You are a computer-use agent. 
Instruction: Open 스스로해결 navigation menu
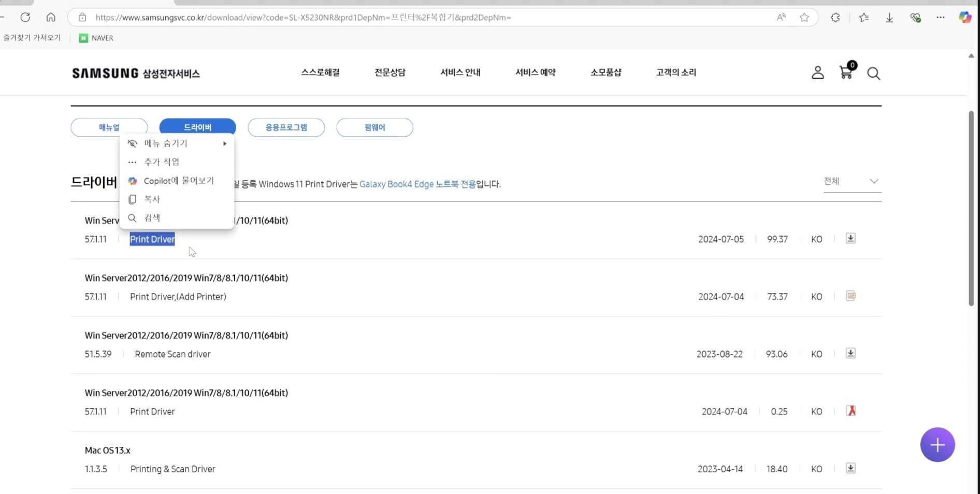pyautogui.click(x=321, y=72)
